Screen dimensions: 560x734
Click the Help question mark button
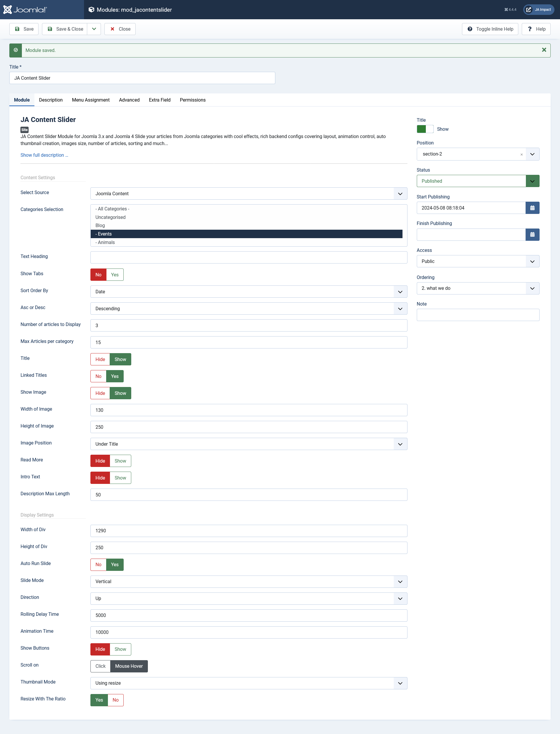pos(536,29)
